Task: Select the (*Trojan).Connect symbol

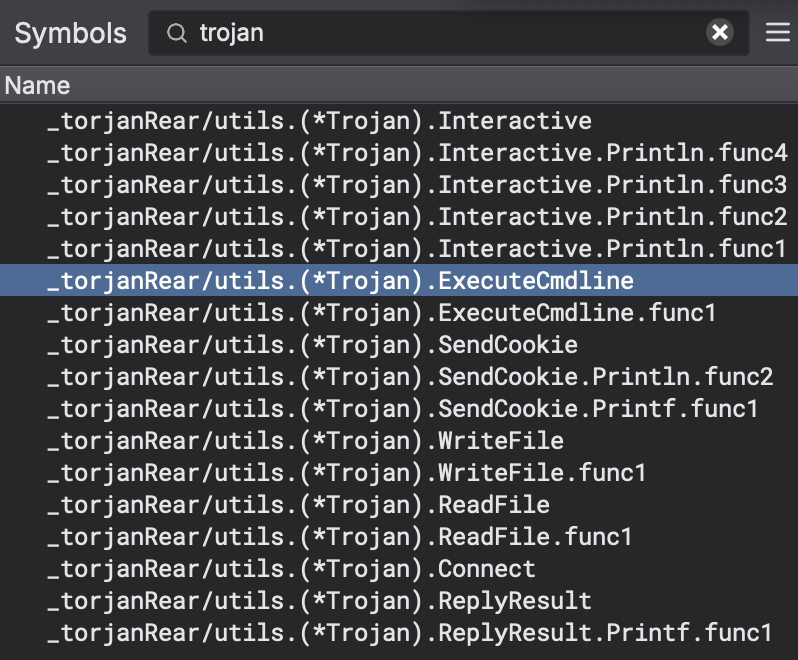Action: 291,569
